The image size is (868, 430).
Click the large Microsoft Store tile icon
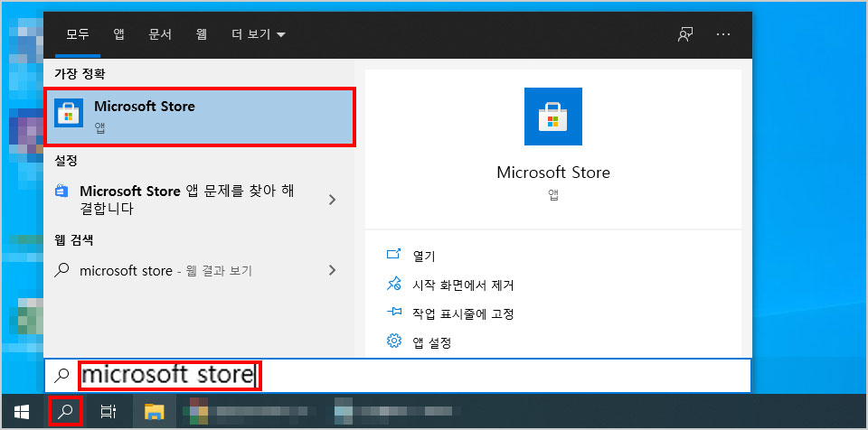[553, 117]
